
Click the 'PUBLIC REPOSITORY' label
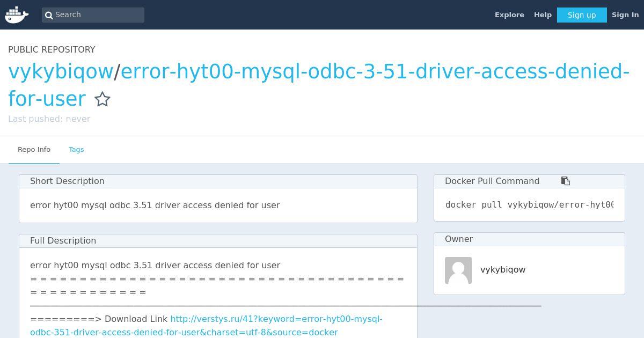52,49
